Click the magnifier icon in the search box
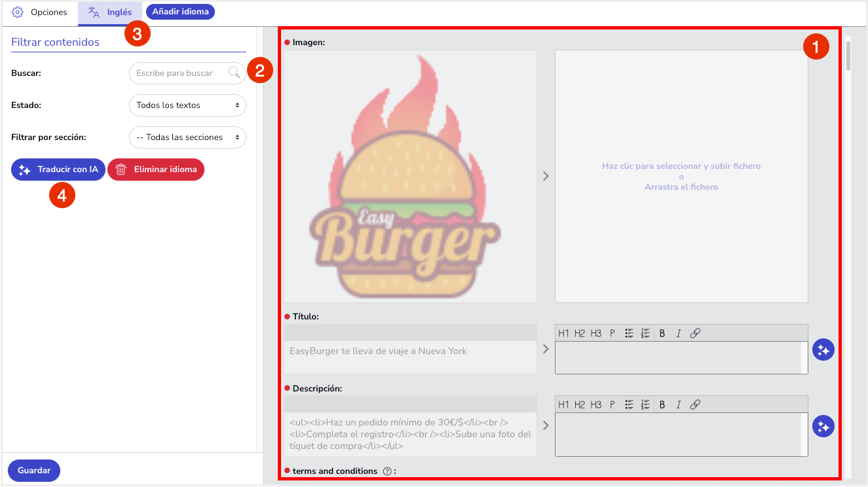The image size is (868, 487). [x=234, y=73]
